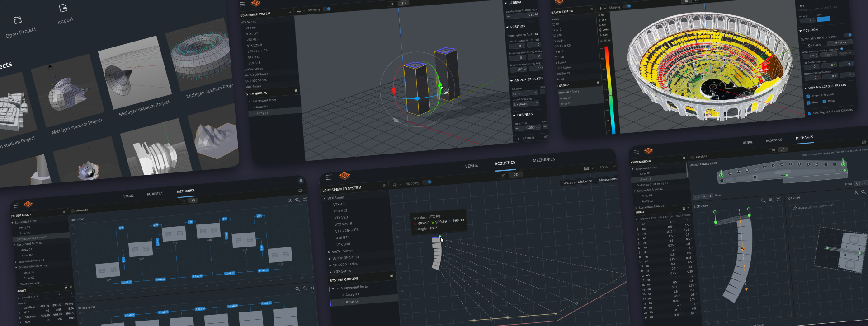
Task: Zoom in on the Front View panel
Action: coord(297,289)
